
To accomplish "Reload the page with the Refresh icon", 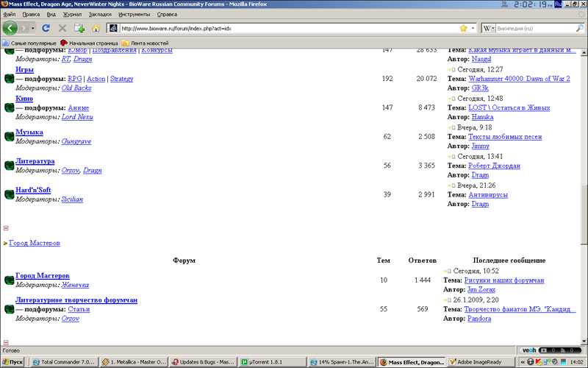I will click(x=46, y=28).
